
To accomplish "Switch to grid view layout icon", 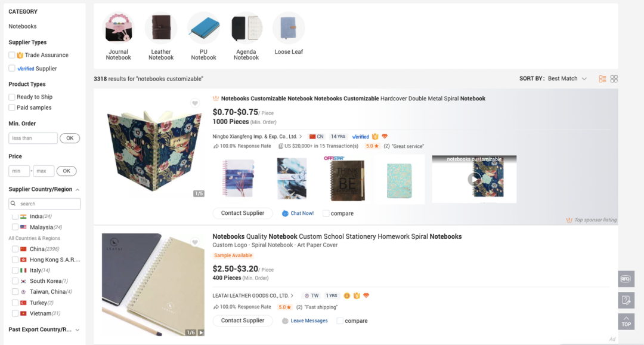I will point(614,79).
